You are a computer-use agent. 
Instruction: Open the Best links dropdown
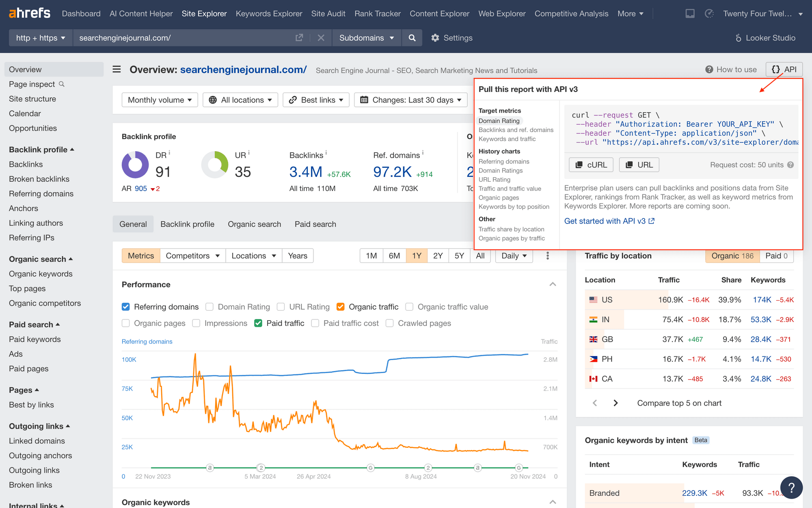[316, 100]
